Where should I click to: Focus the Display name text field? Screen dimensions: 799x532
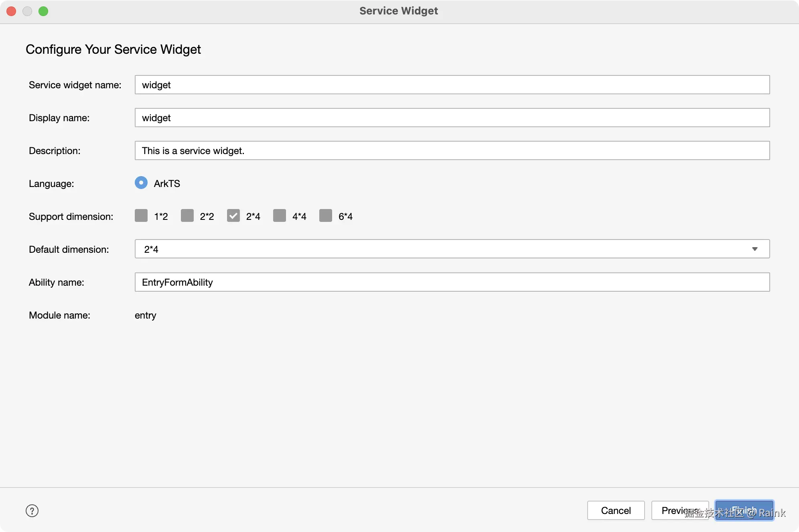coord(452,118)
